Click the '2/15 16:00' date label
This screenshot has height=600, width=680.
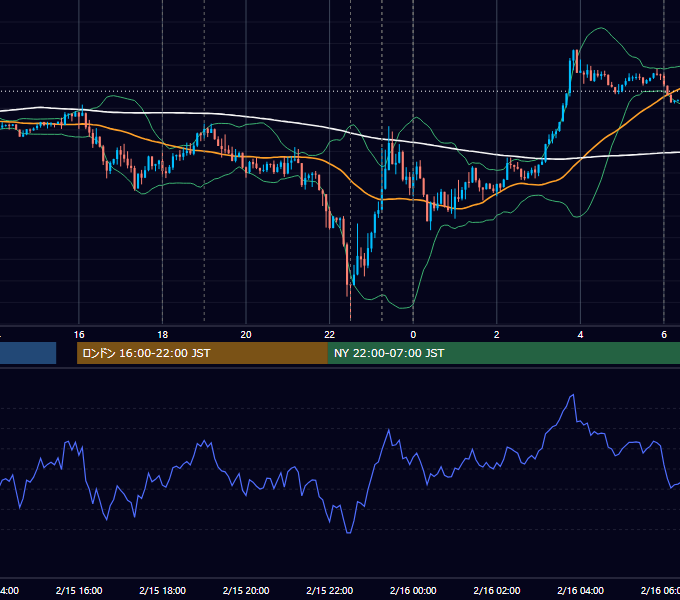point(79,590)
